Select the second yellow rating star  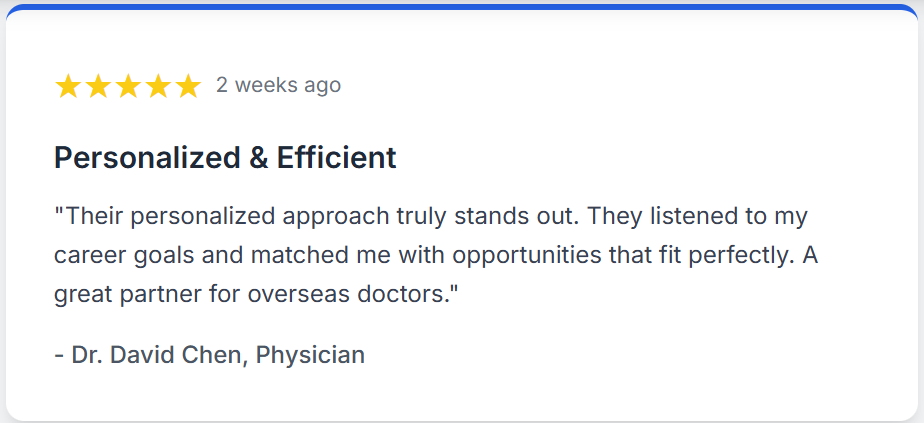pyautogui.click(x=98, y=86)
